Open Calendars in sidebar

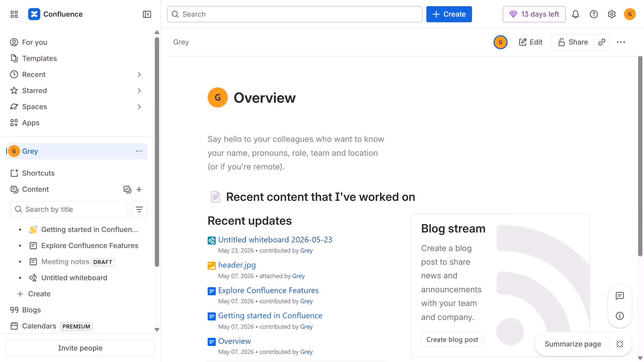tap(39, 326)
